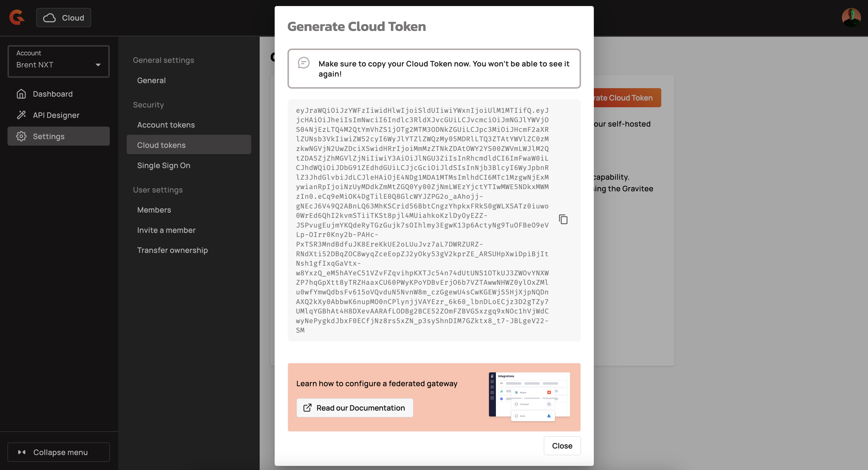
Task: Click the Gravitee logo icon
Action: (17, 17)
